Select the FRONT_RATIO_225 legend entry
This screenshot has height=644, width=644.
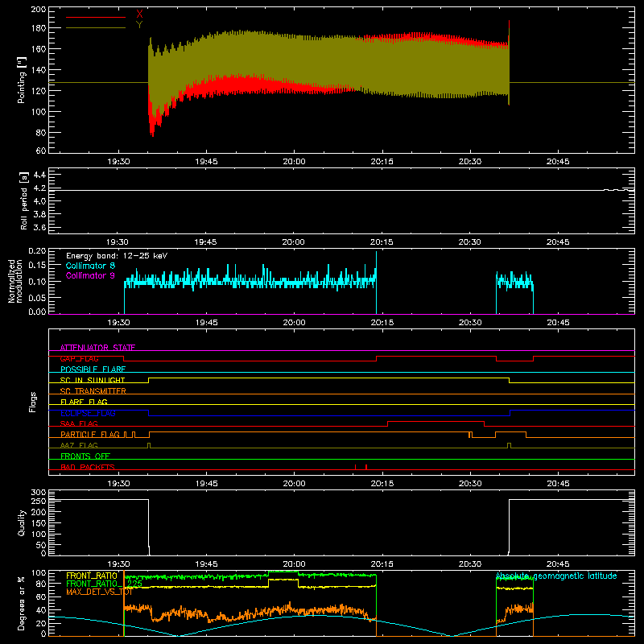tap(104, 584)
